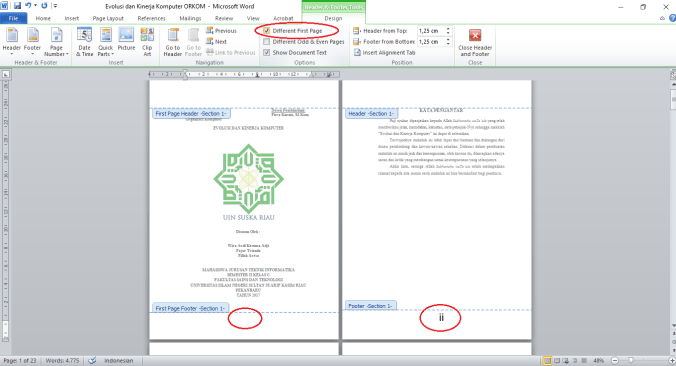Click the Words: 4.775 status indicator

click(x=63, y=360)
